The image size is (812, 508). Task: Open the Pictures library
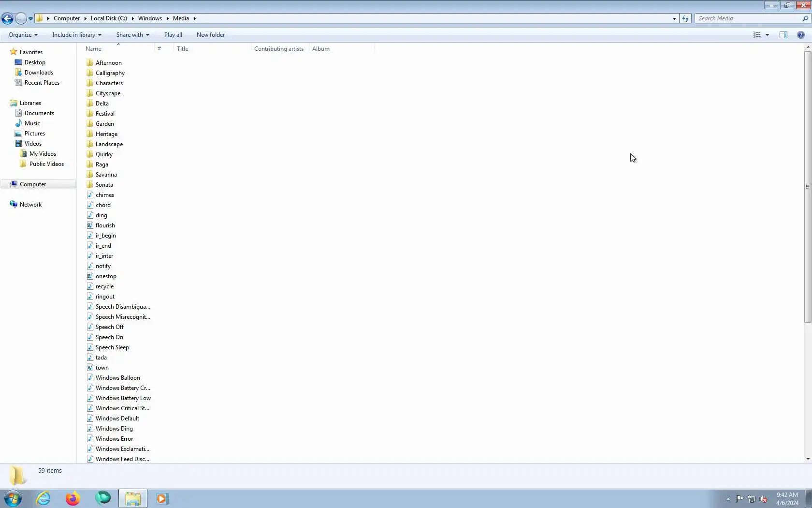[35, 134]
